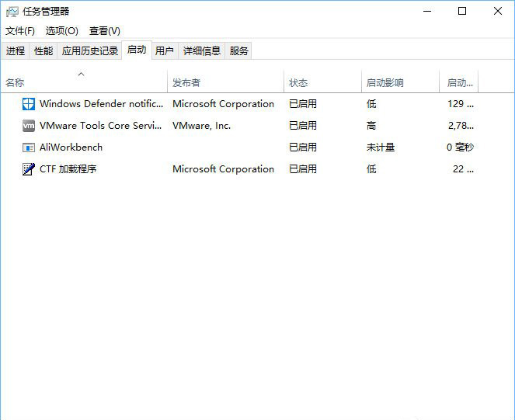Switch to the 进程 tab

(x=16, y=51)
